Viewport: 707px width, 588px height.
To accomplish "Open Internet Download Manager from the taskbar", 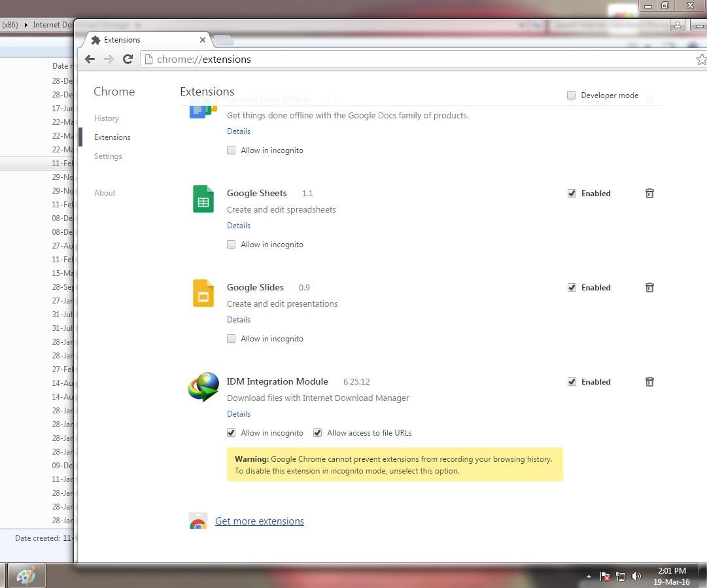I will [26, 576].
